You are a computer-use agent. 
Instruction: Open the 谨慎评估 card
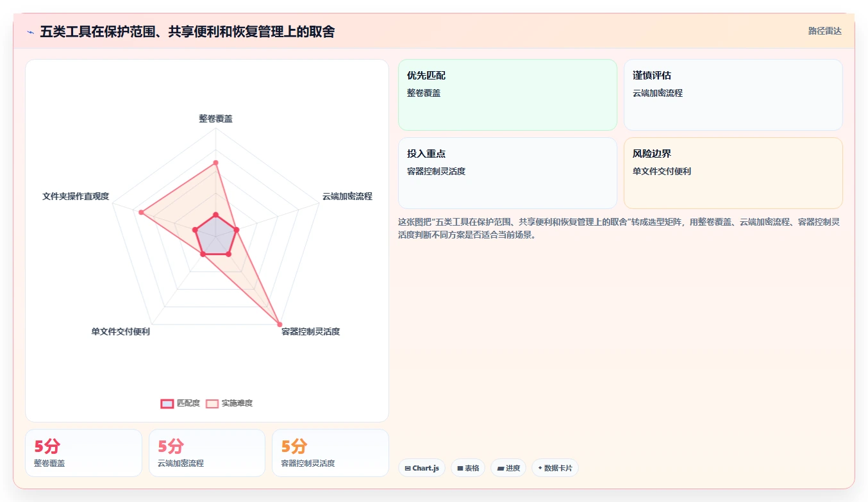(733, 95)
